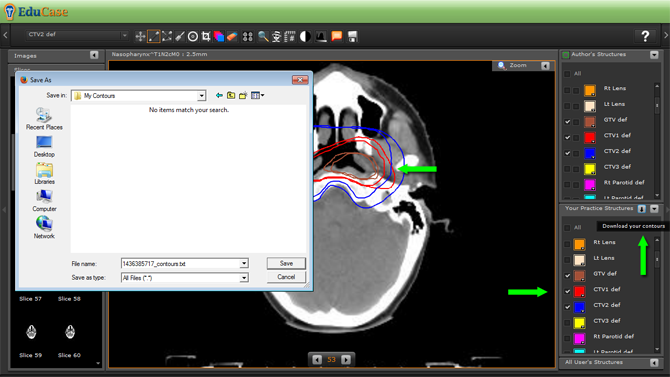The image size is (670, 377).
Task: Open the help question mark
Action: pos(645,36)
